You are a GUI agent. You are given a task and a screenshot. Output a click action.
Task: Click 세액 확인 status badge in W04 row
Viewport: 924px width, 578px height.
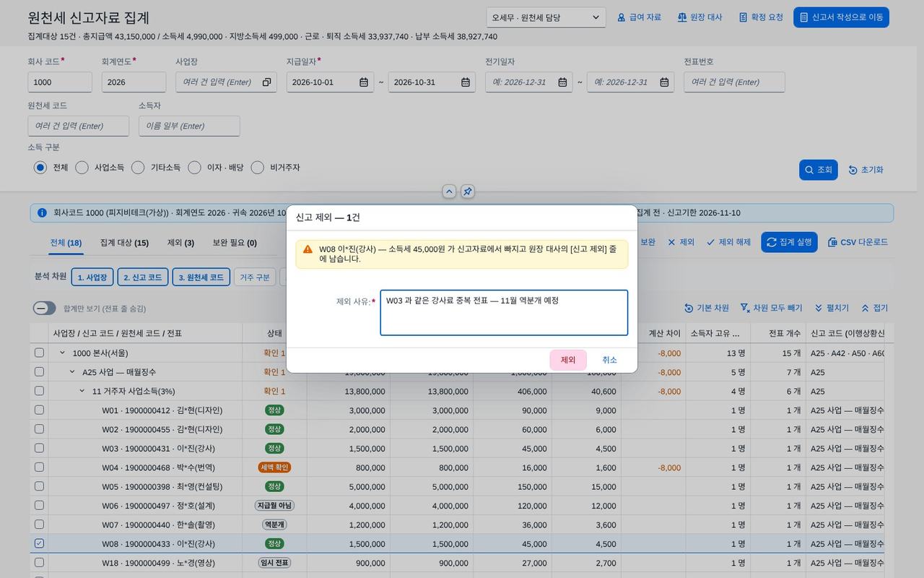click(274, 467)
